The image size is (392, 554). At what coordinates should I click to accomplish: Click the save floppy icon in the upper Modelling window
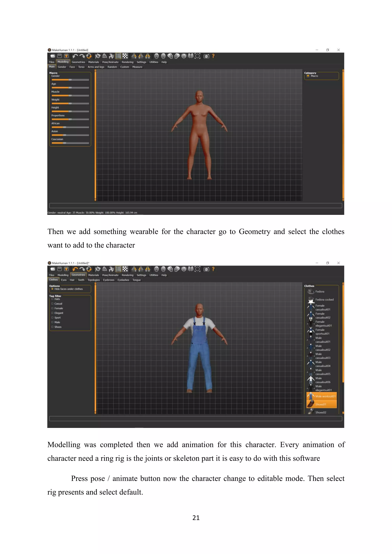[59, 56]
